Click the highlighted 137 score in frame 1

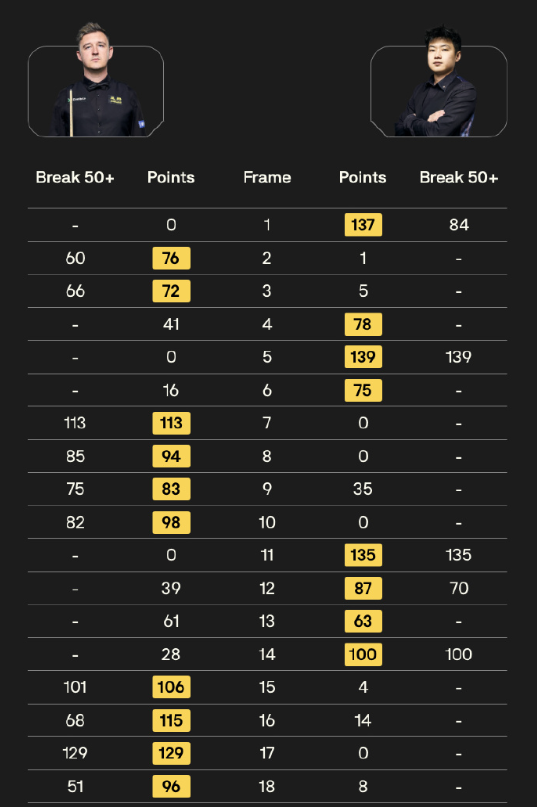(x=363, y=225)
